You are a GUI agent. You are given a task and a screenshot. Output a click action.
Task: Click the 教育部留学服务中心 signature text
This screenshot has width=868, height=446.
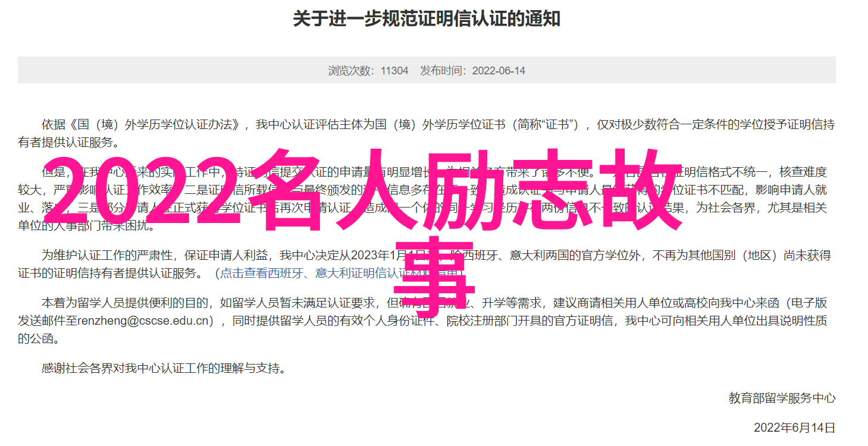tap(782, 398)
